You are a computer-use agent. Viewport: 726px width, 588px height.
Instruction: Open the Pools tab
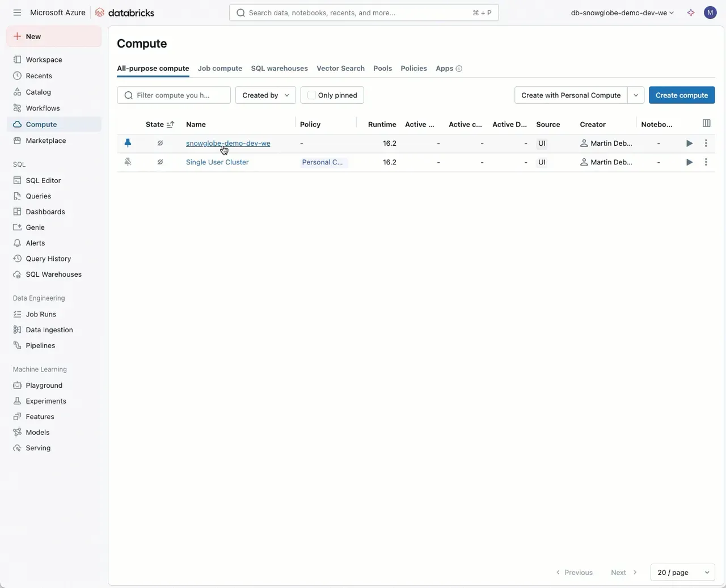pyautogui.click(x=383, y=69)
